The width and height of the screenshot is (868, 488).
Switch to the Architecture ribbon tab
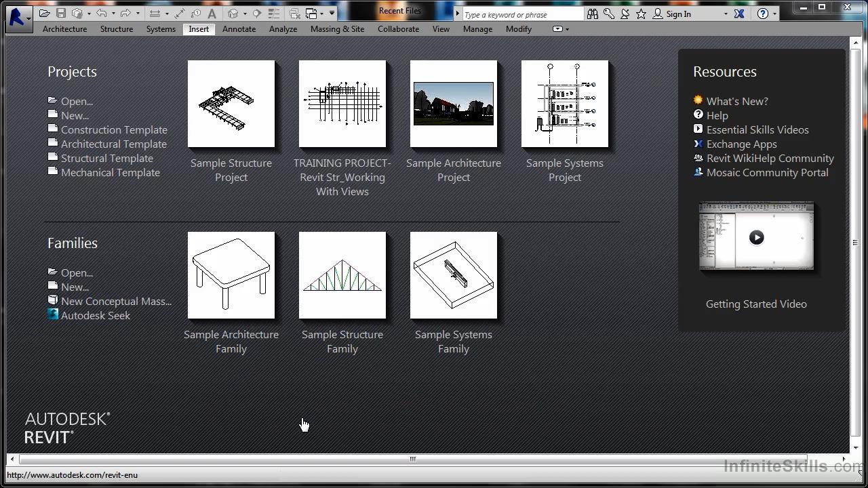[64, 28]
